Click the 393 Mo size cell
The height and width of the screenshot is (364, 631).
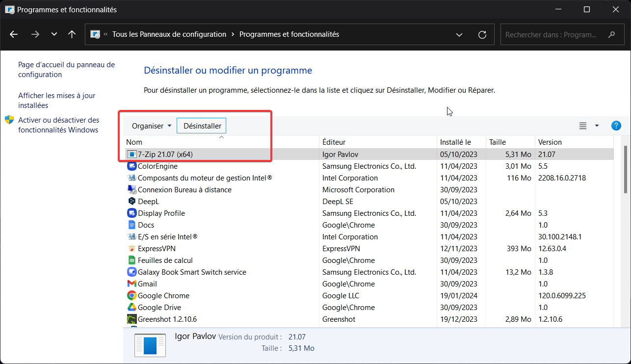click(x=519, y=249)
